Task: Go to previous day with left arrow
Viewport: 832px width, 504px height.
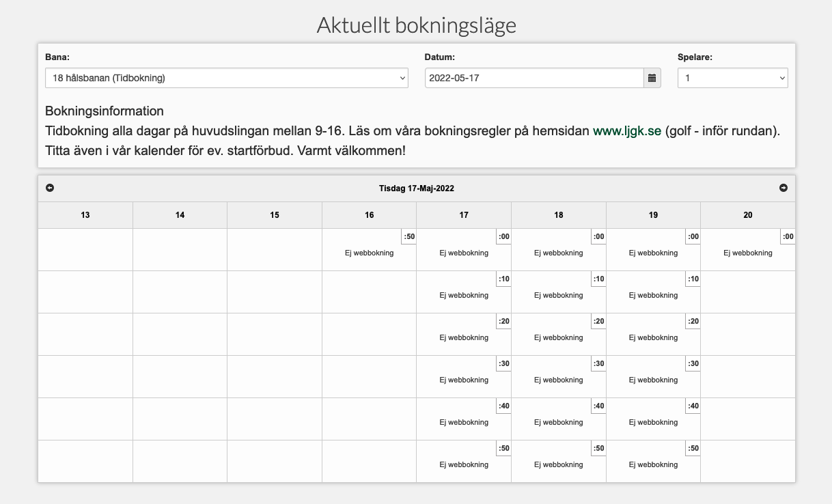Action: pyautogui.click(x=50, y=188)
